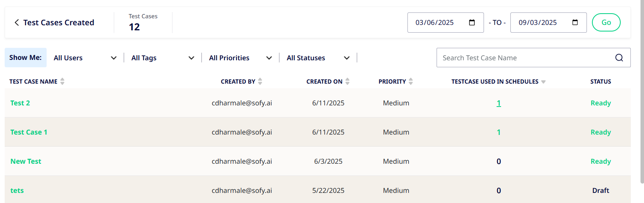Sort by Priority column arrows
This screenshot has width=644, height=203.
point(411,81)
